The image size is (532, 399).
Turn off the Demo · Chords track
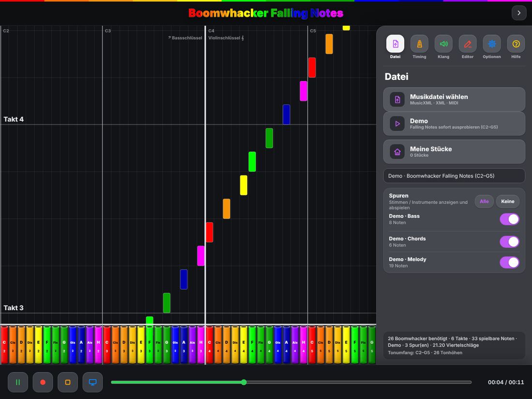click(509, 241)
